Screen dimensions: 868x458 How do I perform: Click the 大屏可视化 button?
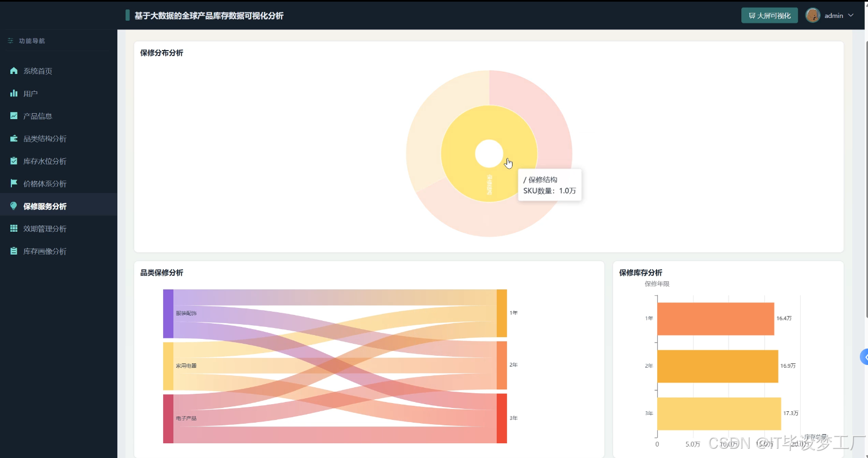(x=770, y=15)
